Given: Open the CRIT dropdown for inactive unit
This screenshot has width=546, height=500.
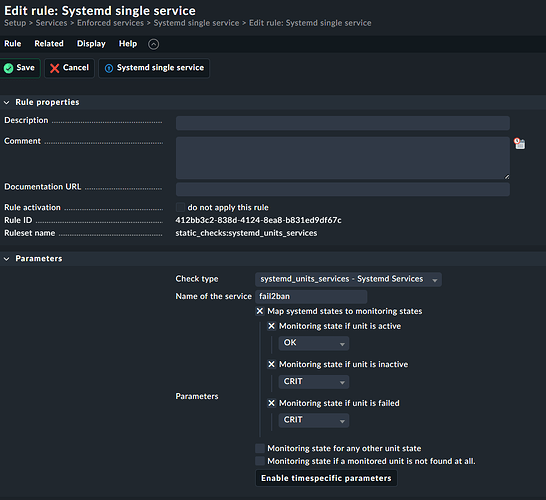Looking at the screenshot, I should (314, 382).
